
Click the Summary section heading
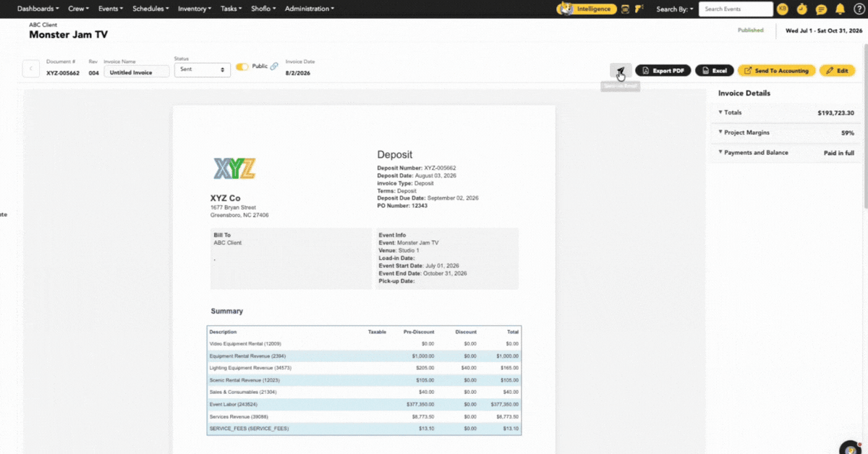pos(226,311)
